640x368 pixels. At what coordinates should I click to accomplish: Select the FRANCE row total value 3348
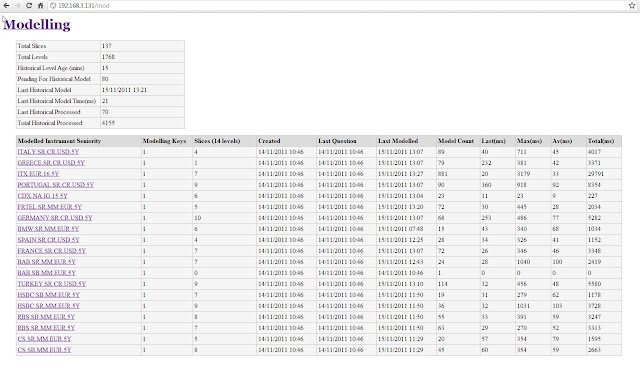pos(594,251)
